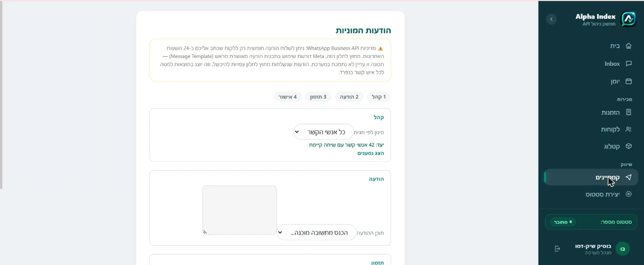Click the customers people icon next to לקוחות
Image resolution: width=644 pixels, height=265 pixels.
[628, 129]
